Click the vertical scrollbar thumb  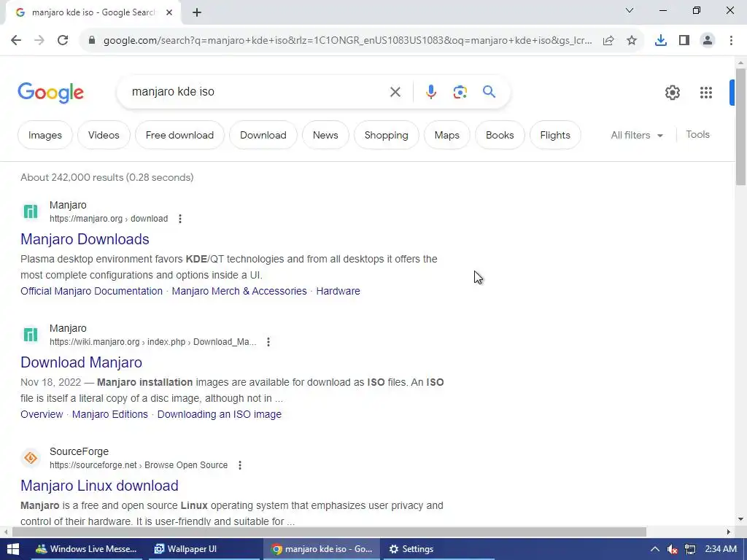[x=740, y=126]
